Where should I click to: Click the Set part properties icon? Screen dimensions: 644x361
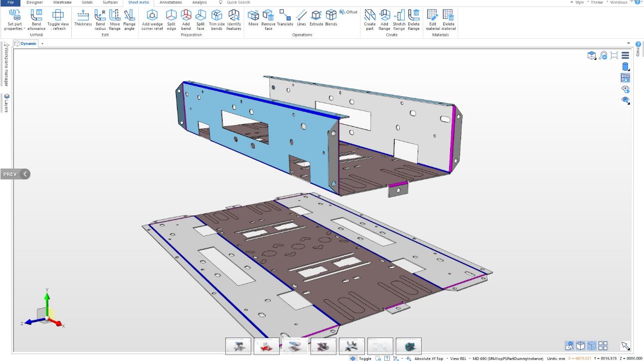(x=14, y=15)
